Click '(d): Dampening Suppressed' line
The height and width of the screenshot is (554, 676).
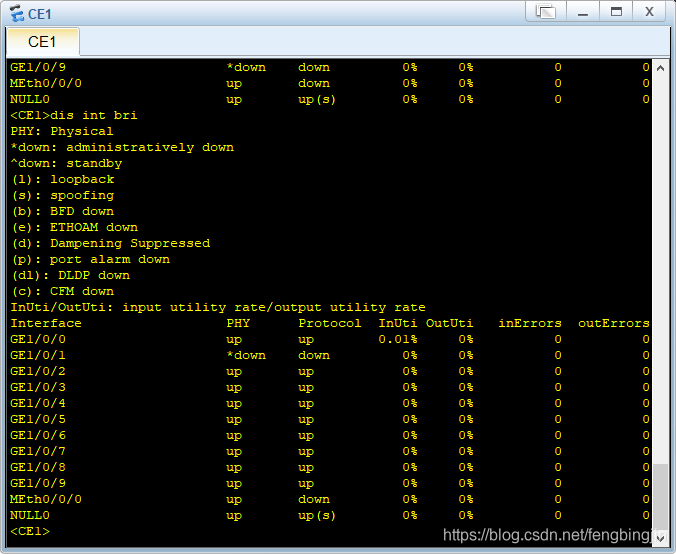pyautogui.click(x=111, y=243)
